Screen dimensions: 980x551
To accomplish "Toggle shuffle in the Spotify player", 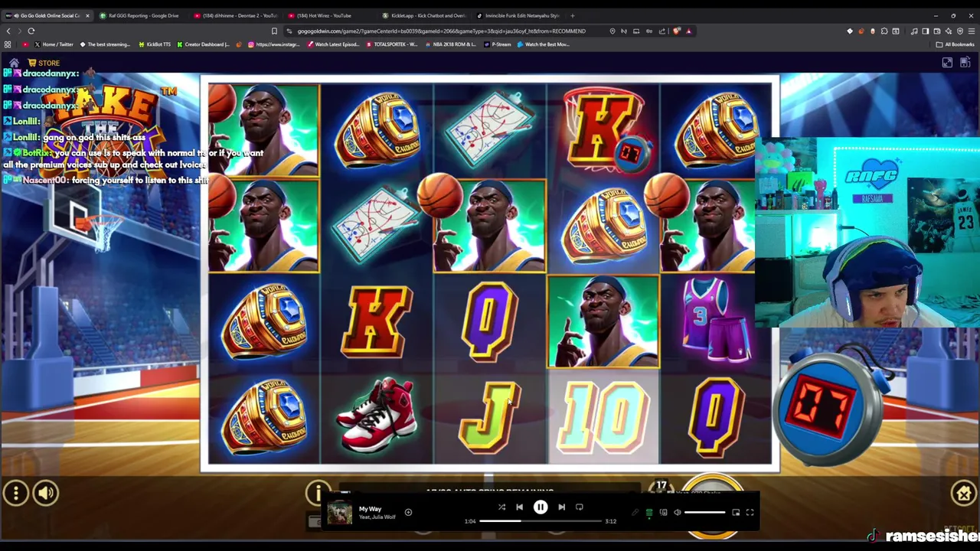I will click(501, 507).
